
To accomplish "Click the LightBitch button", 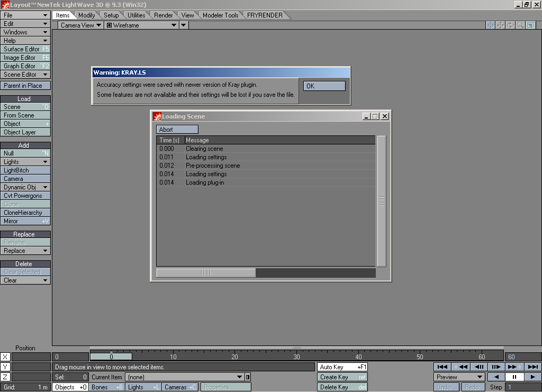I will coord(25,170).
